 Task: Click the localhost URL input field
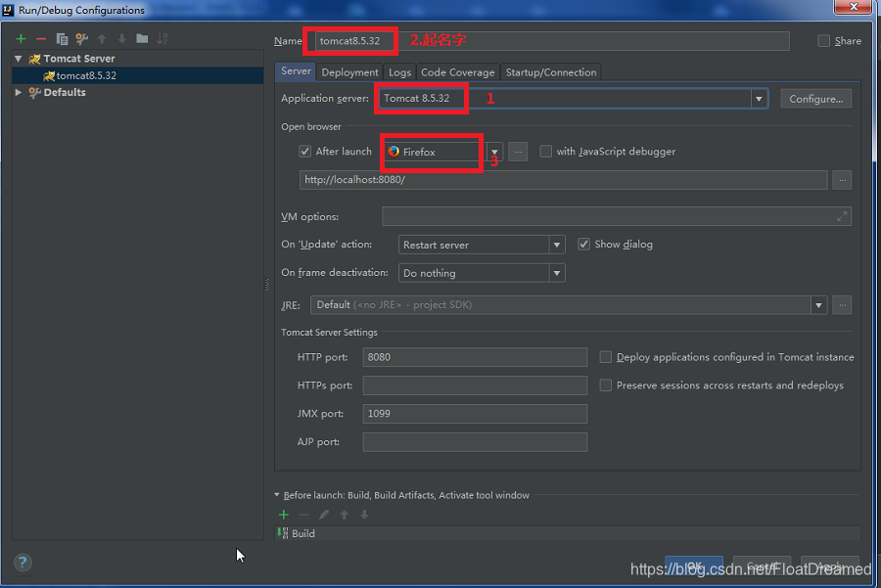(563, 180)
